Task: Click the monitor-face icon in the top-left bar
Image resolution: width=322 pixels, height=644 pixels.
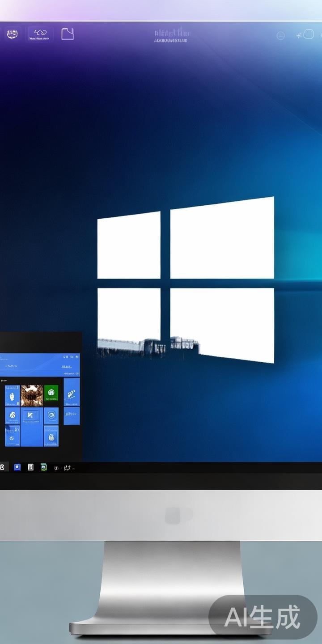Action: click(x=12, y=34)
